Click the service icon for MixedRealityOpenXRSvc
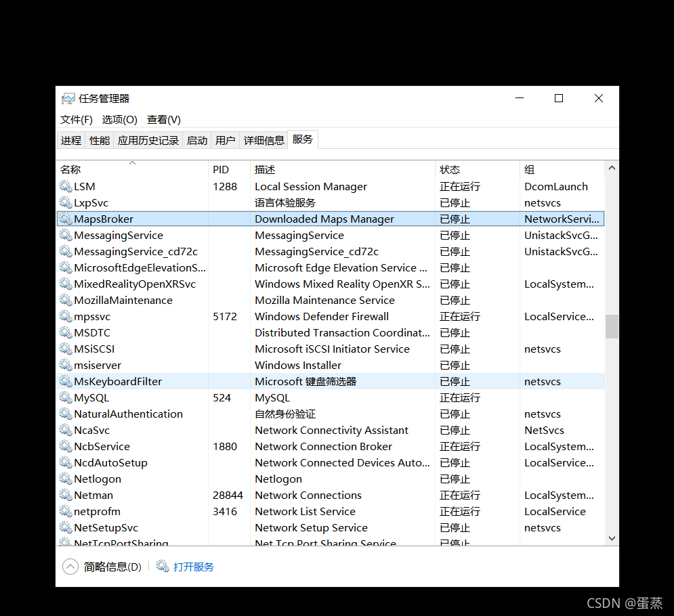The height and width of the screenshot is (616, 674). click(66, 284)
